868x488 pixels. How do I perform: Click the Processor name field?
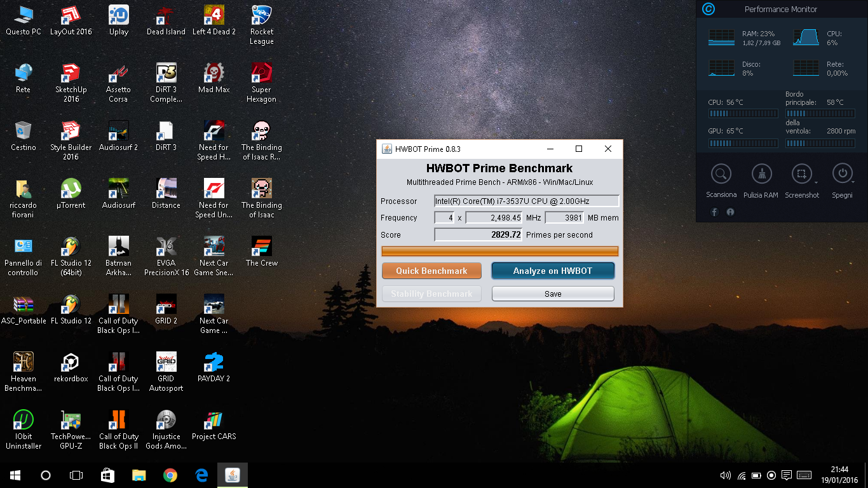[526, 201]
